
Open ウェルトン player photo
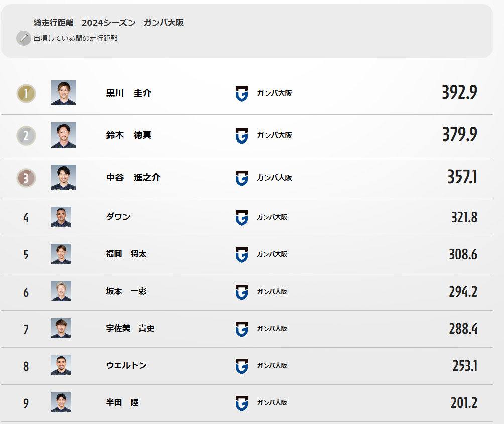[61, 365]
